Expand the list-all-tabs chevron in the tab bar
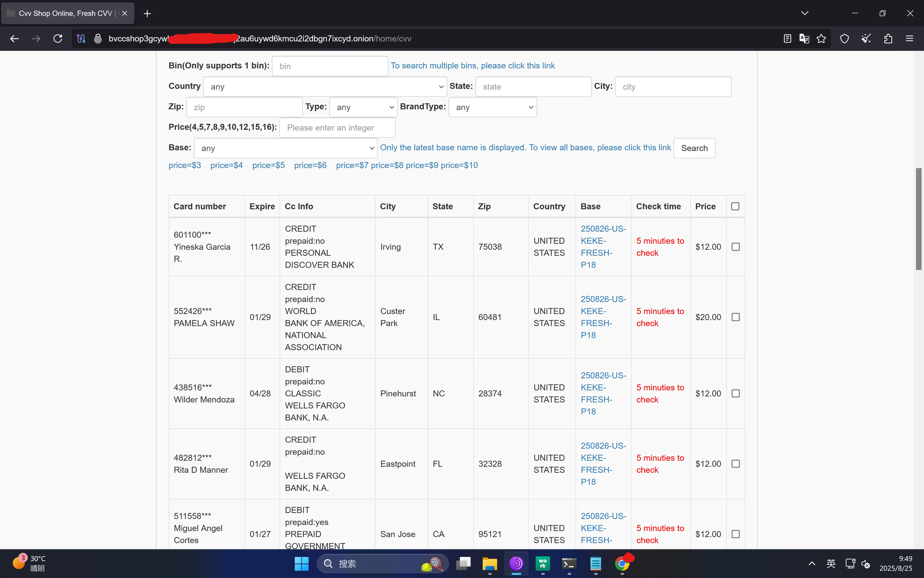The width and height of the screenshot is (924, 578). tap(805, 13)
